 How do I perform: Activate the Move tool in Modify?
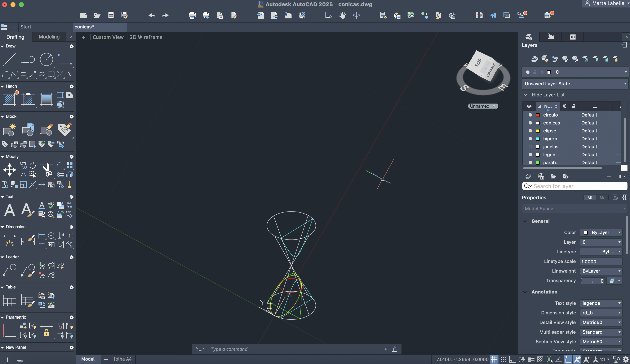point(9,170)
